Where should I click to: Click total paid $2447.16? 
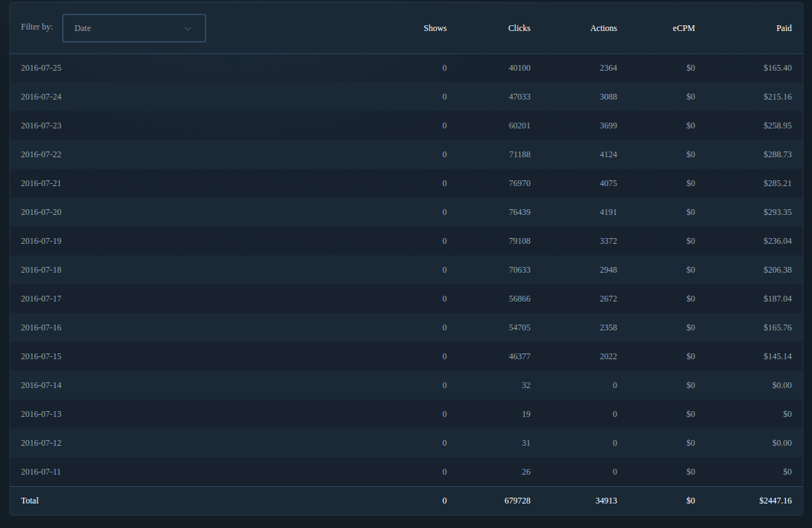[775, 501]
